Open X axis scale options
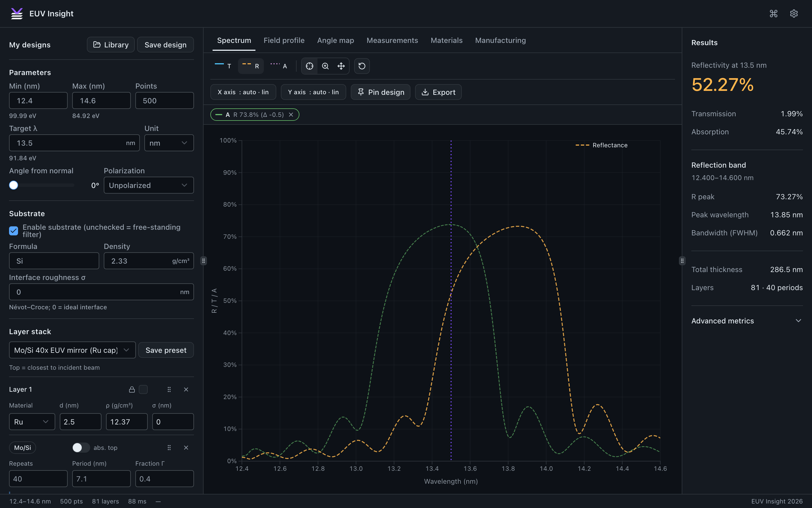The image size is (812, 508). coord(243,92)
